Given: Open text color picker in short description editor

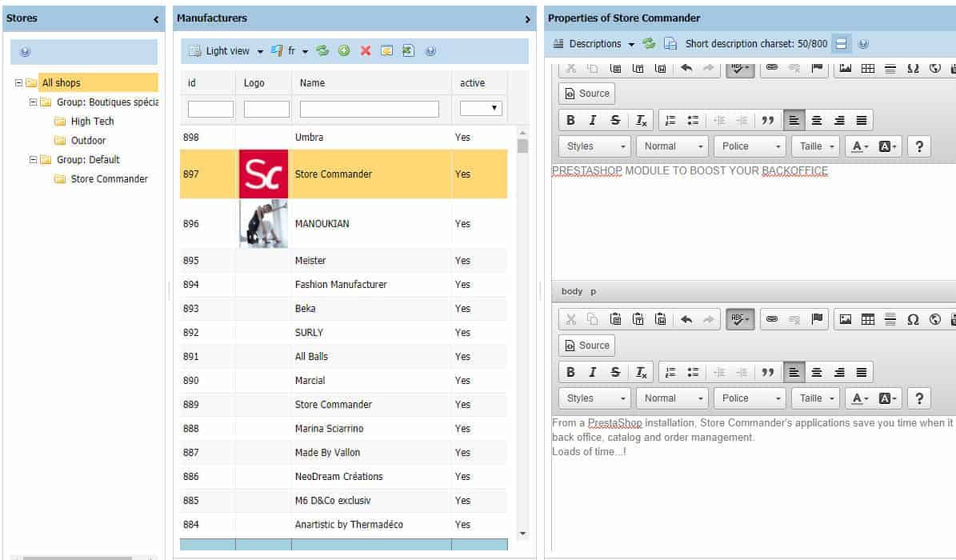Looking at the screenshot, I should pyautogui.click(x=860, y=146).
